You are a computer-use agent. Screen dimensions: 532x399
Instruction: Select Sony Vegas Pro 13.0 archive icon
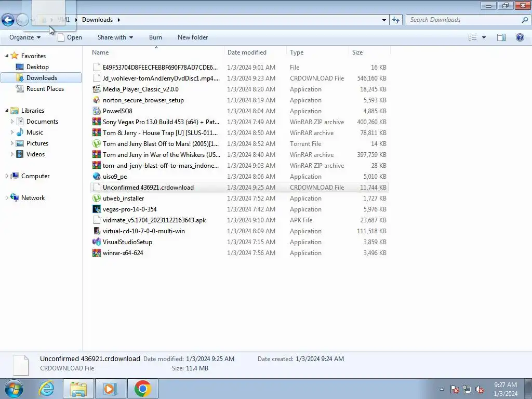(97, 122)
